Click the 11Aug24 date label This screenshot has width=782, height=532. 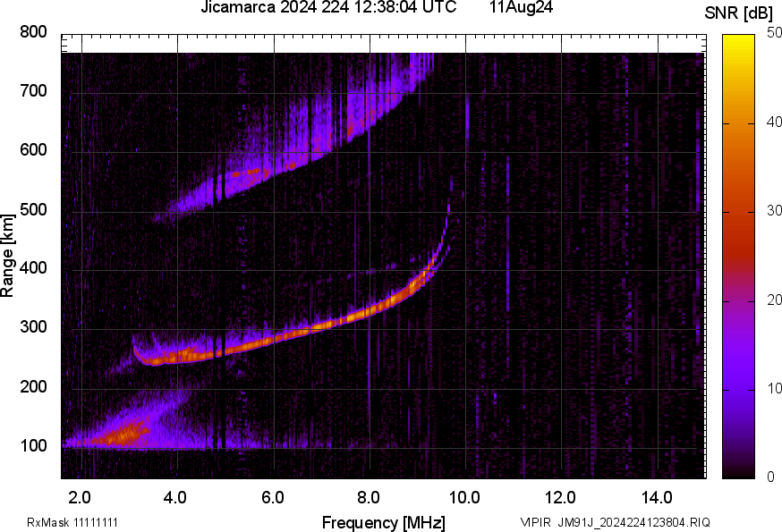point(521,7)
